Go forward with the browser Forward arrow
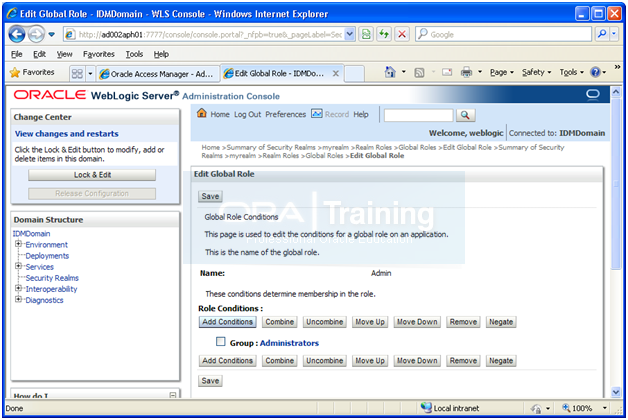Viewport: 628px width, 420px height. (x=36, y=34)
